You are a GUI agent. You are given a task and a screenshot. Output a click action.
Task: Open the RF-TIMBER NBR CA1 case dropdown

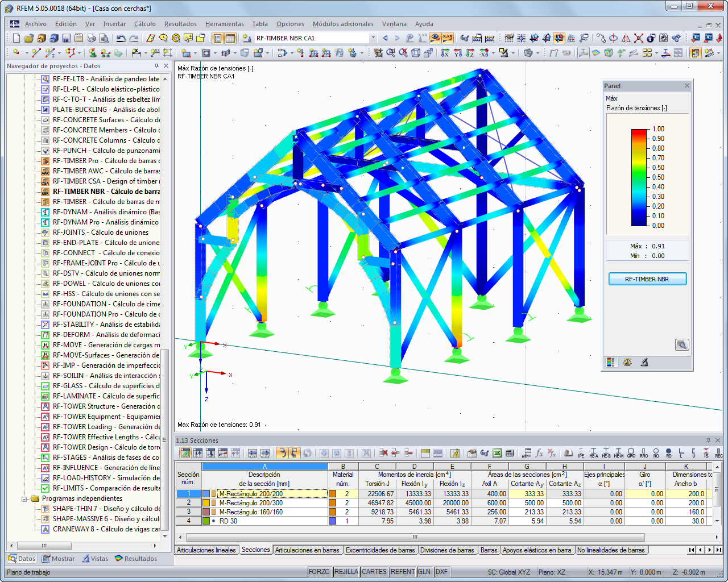coord(373,38)
